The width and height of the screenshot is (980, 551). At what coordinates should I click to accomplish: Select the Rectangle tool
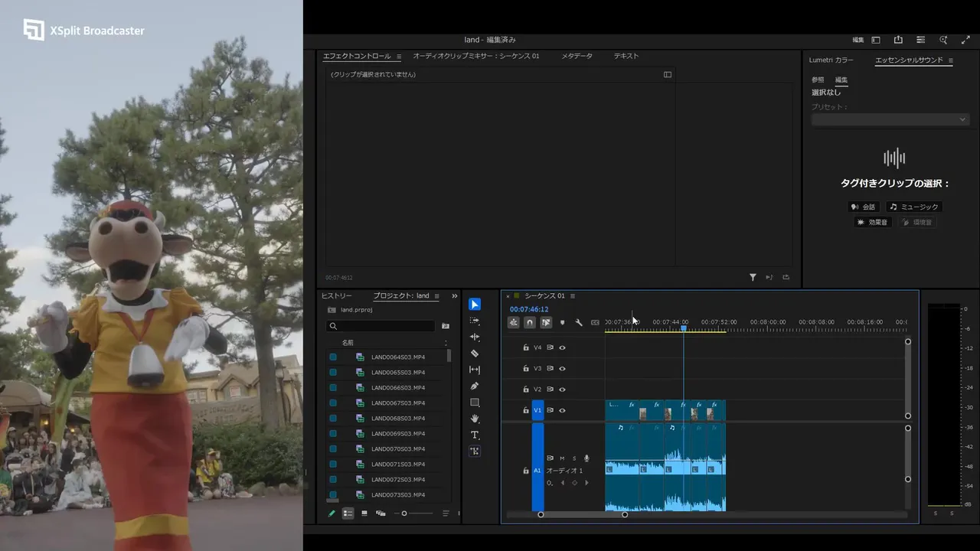tap(475, 403)
